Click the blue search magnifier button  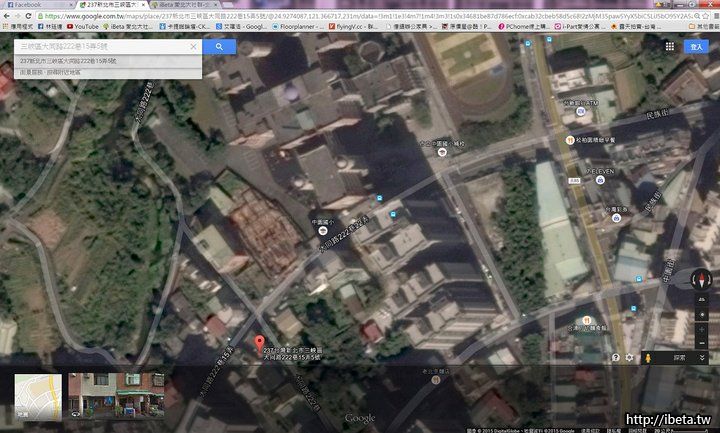pos(219,46)
